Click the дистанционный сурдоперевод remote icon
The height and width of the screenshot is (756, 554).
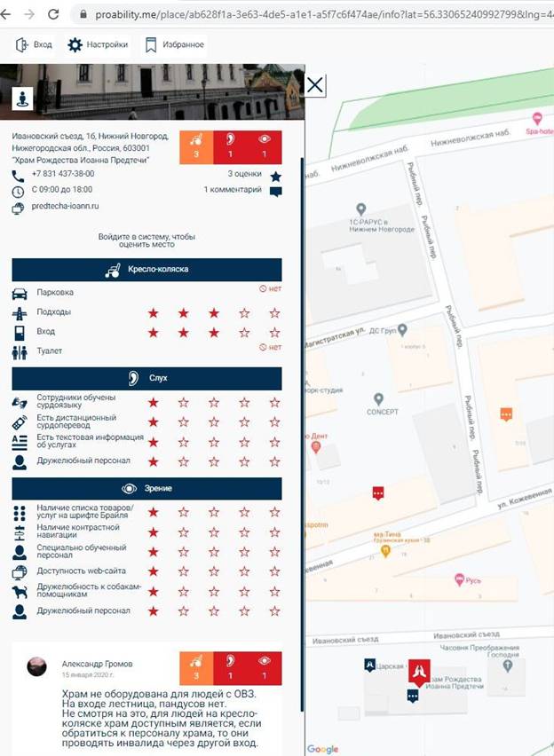pos(20,423)
